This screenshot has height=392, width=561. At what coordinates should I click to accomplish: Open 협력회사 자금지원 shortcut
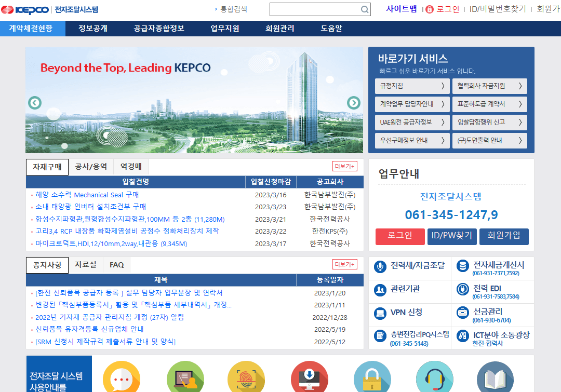(x=490, y=86)
